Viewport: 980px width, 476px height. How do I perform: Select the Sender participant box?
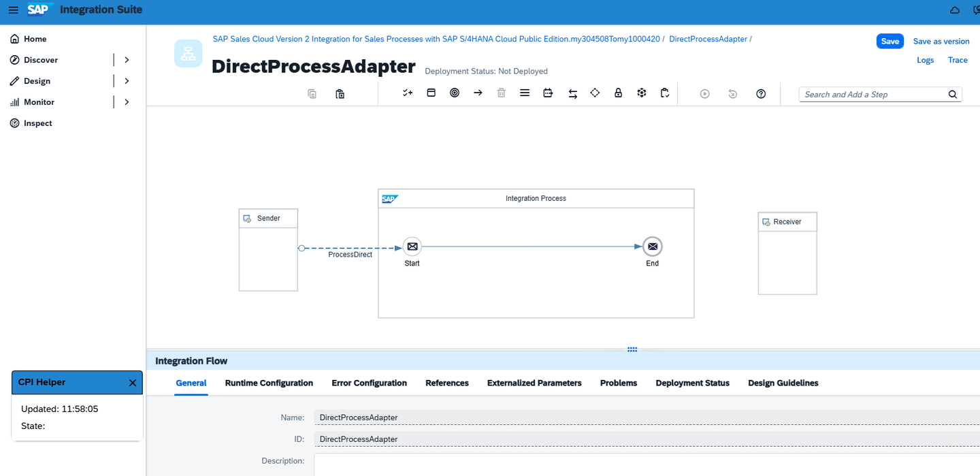pyautogui.click(x=268, y=250)
